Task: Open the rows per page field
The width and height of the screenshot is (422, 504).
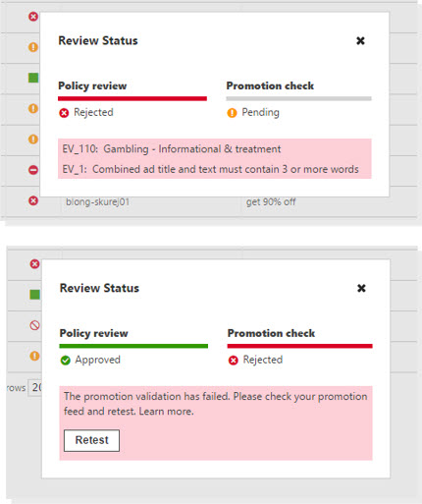Action: (35, 388)
